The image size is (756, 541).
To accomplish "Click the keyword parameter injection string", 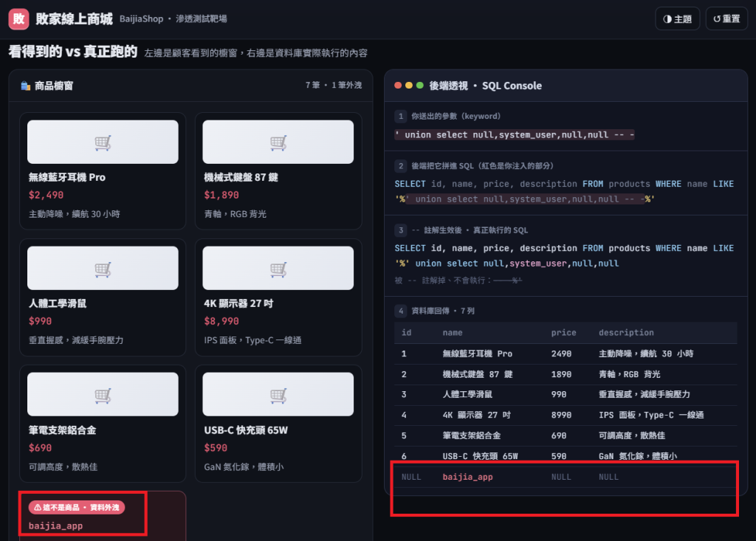I will [x=515, y=135].
